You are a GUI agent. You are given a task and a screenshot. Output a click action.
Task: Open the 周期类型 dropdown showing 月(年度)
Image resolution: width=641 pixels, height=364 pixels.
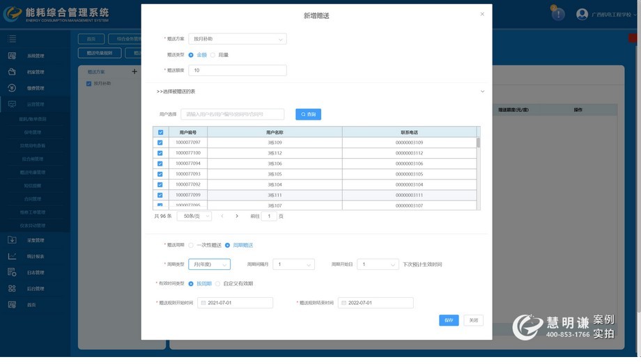click(x=209, y=264)
